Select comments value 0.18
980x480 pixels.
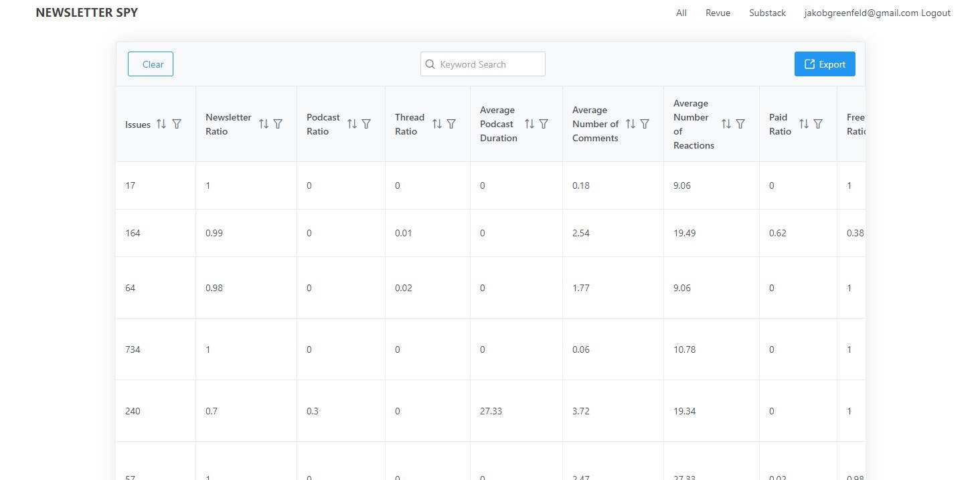point(581,185)
